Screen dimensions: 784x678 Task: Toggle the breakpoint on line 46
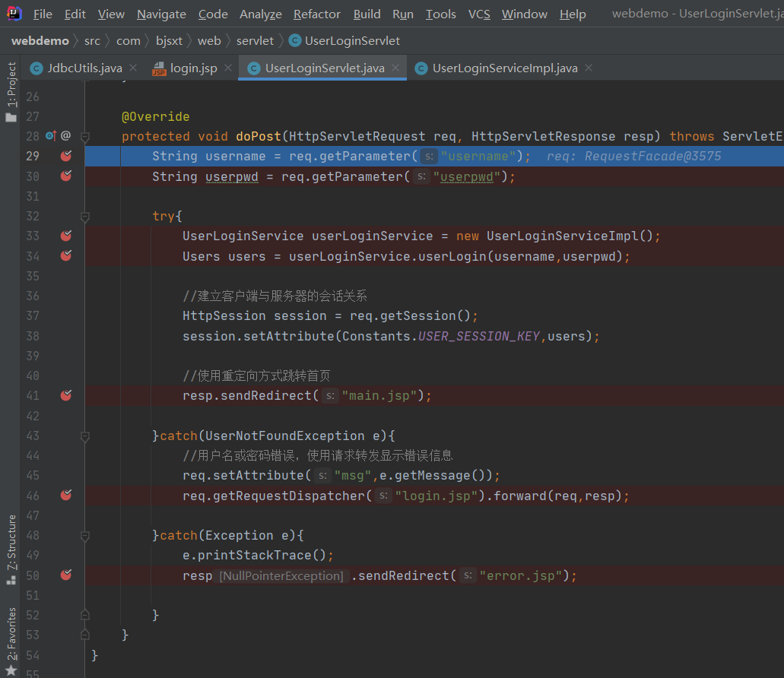click(x=66, y=495)
